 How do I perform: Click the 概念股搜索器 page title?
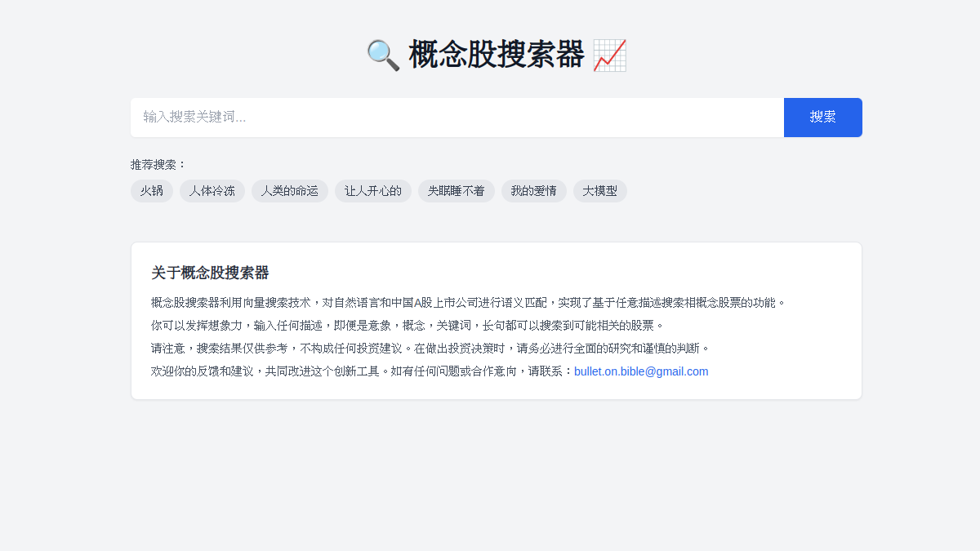(x=497, y=56)
